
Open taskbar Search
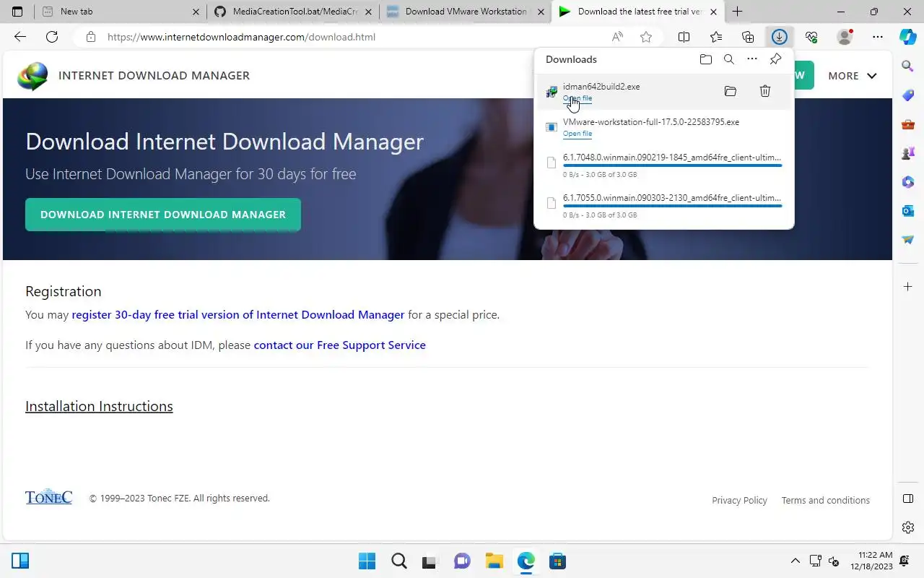tap(398, 561)
